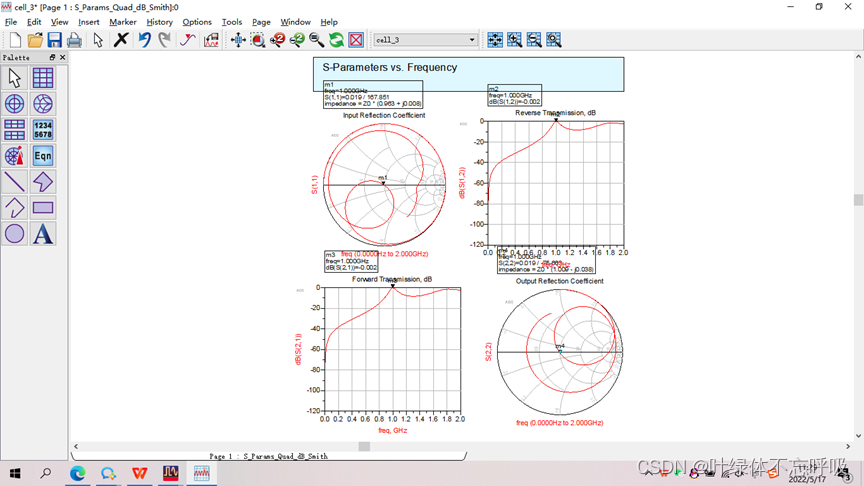Open the Edit menu
Viewport: 864px width, 486px height.
click(34, 22)
